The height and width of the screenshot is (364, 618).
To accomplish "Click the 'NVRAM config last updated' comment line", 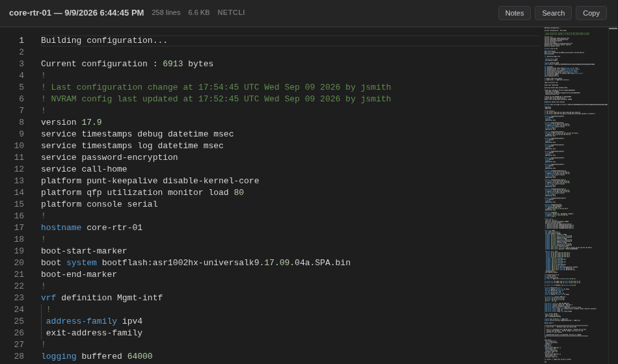I will 216,99.
